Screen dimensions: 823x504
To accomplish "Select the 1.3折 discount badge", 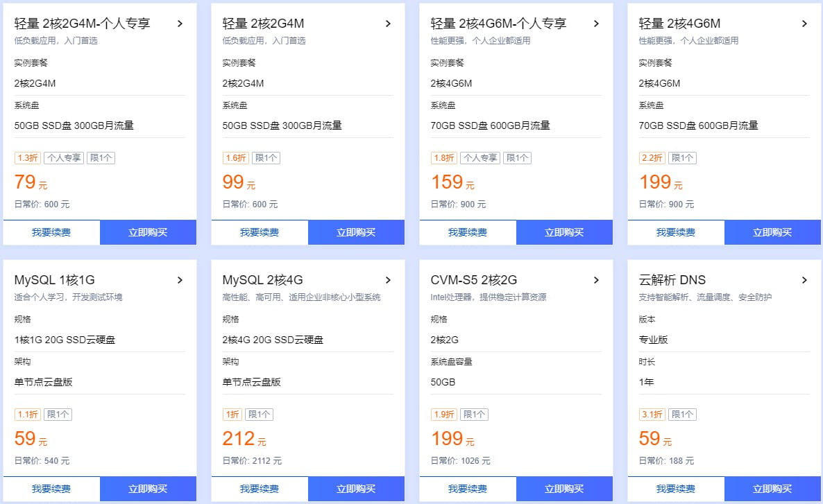I will 28,157.
